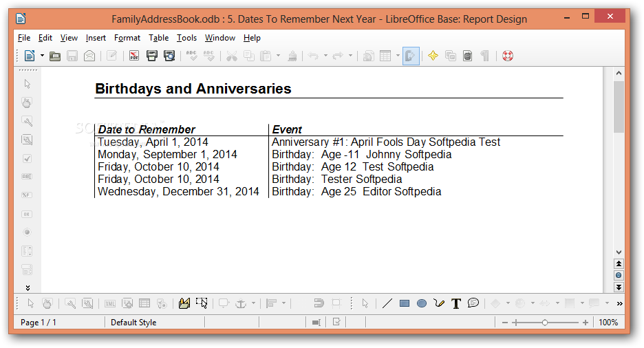Open the Navigator star icon
Screen dimensions: 644x348
point(433,56)
